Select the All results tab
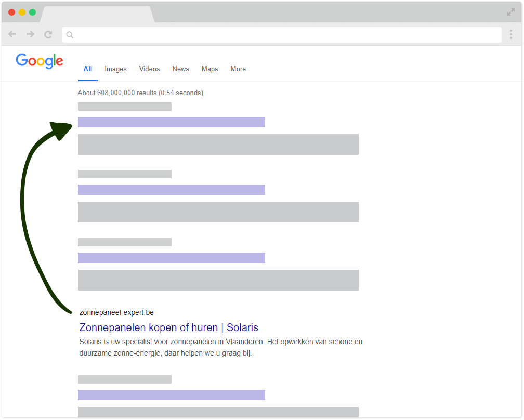Viewport: 524px width, 420px height. [88, 69]
